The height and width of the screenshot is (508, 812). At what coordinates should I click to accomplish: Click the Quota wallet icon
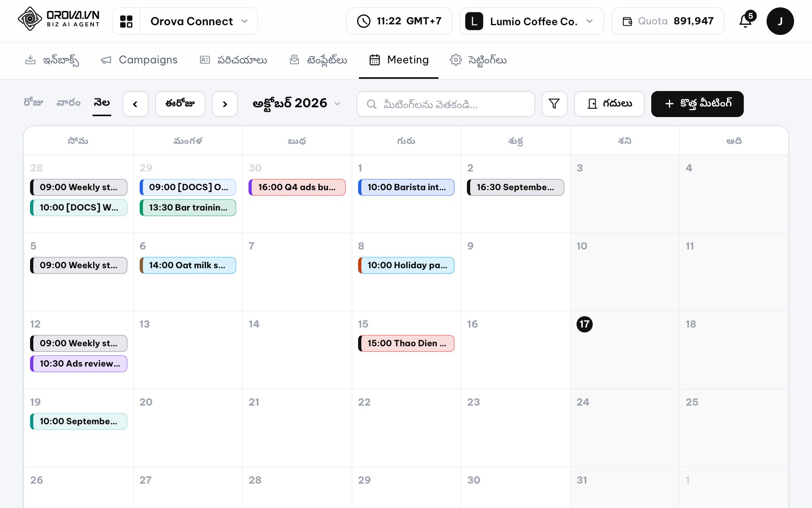point(627,21)
